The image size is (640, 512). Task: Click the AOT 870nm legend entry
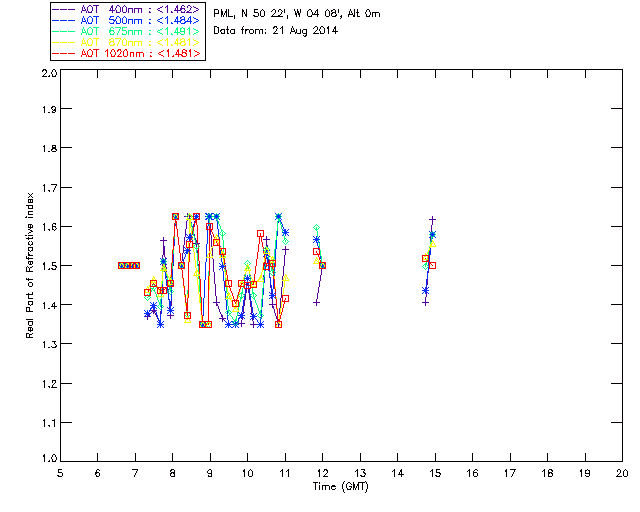coord(127,42)
